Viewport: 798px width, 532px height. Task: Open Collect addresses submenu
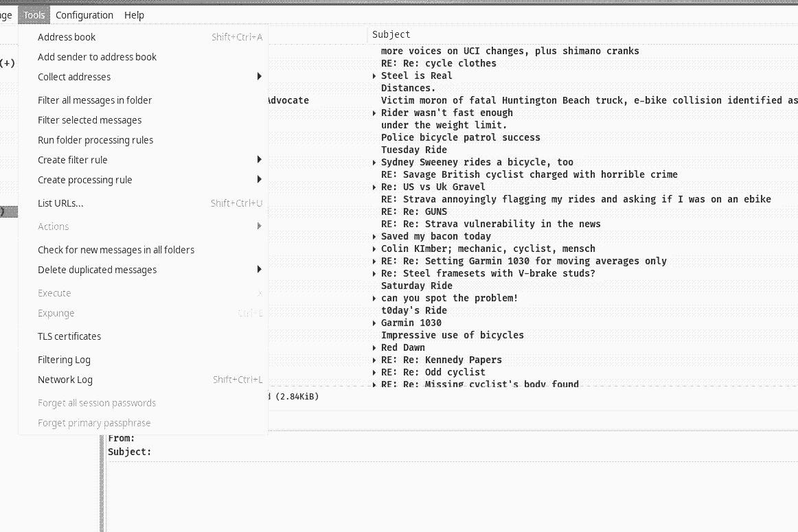(144, 77)
